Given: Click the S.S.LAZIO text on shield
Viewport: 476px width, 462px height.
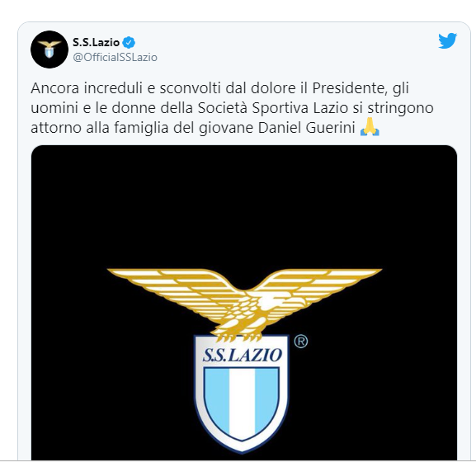Looking at the screenshot, I should coord(242,355).
